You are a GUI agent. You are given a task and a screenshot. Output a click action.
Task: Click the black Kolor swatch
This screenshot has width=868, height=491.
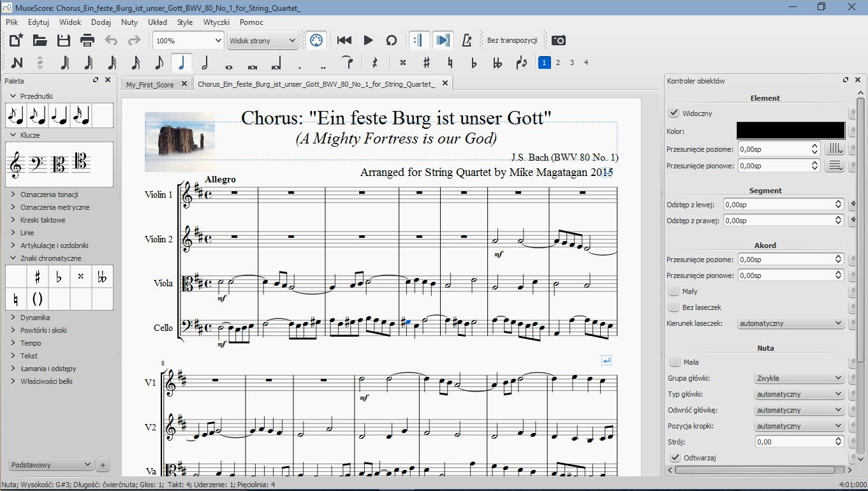(x=791, y=131)
